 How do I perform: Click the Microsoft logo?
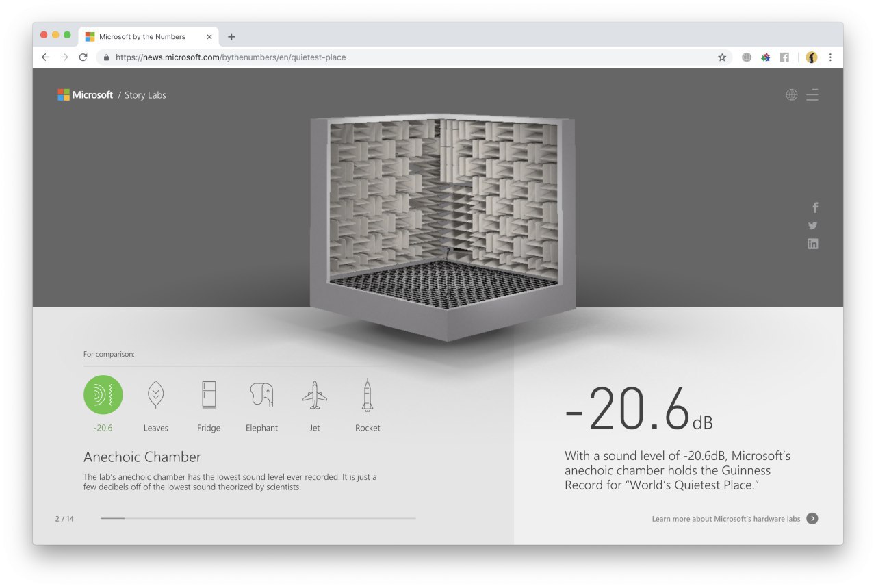click(x=85, y=95)
